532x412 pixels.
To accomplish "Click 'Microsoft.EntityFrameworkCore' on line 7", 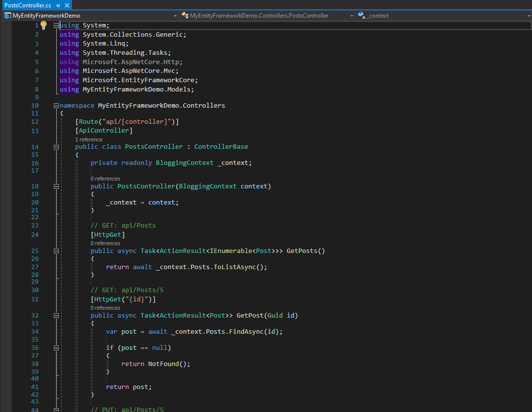I will (139, 80).
